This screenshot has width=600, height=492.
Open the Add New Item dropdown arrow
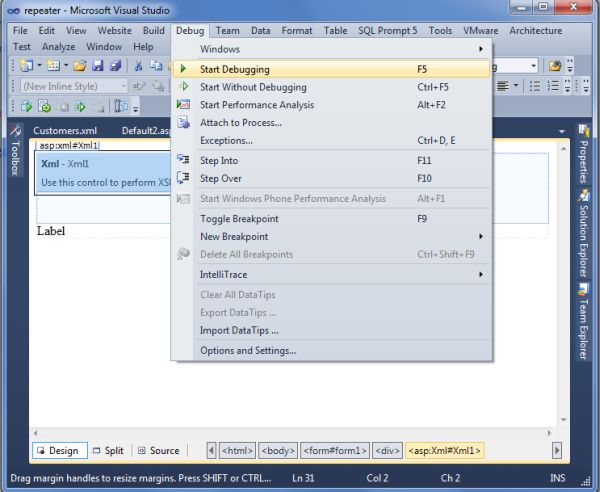click(x=66, y=65)
